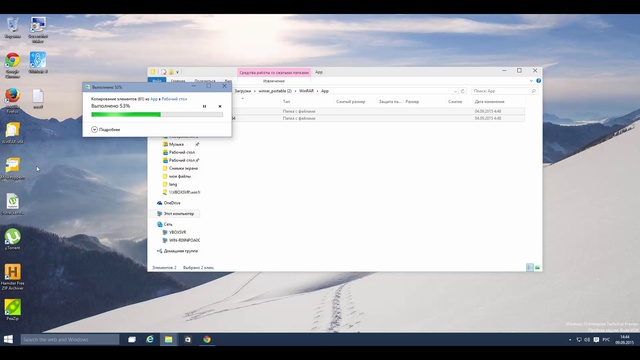Open the computer monitor shortcut next to Recycle Bin

coord(38,29)
